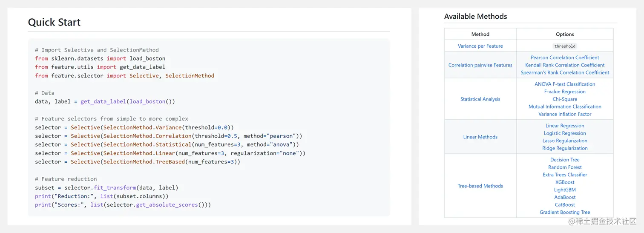The height and width of the screenshot is (233, 644).
Task: Open the Variance per Feature link
Action: click(480, 46)
